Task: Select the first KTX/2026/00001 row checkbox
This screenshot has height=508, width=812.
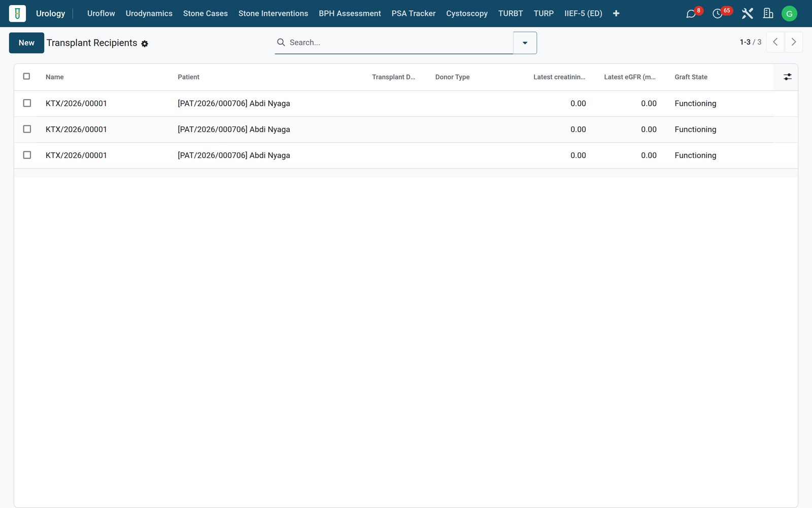Action: [27, 103]
